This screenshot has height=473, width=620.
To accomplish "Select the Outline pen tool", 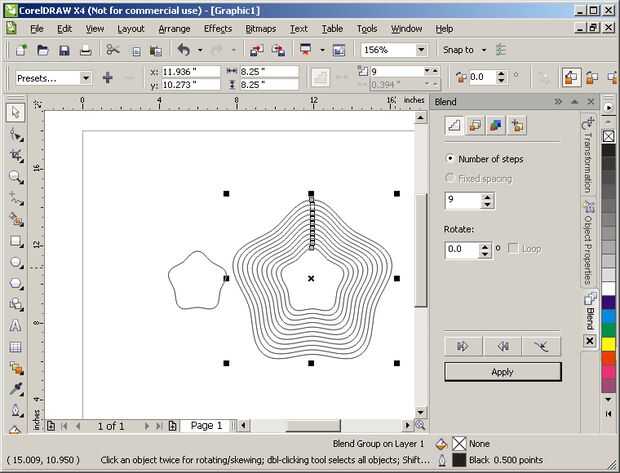I will 16,410.
